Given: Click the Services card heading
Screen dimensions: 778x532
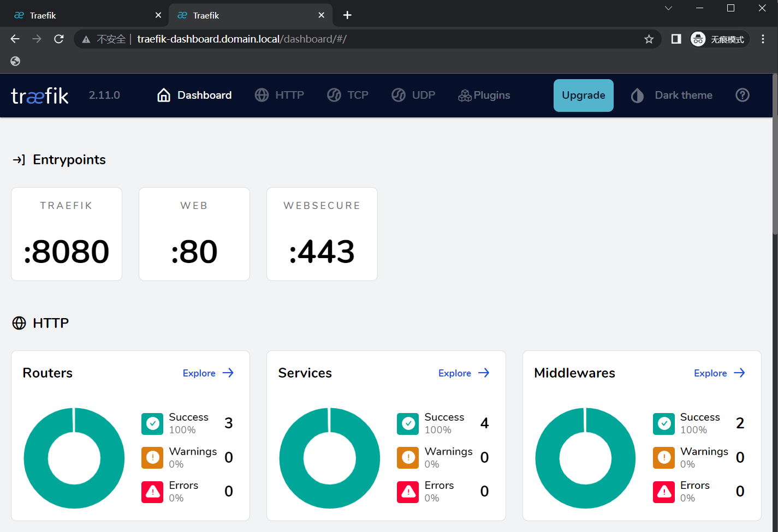Looking at the screenshot, I should pyautogui.click(x=305, y=373).
